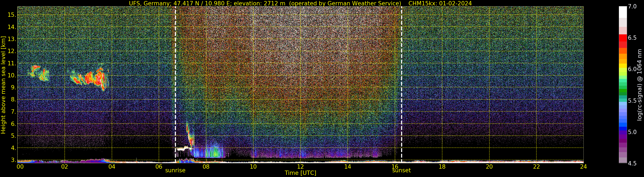This screenshot has height=177, width=644.
Task: Click the "13." km height axis tick label
Action: [x=12, y=39]
